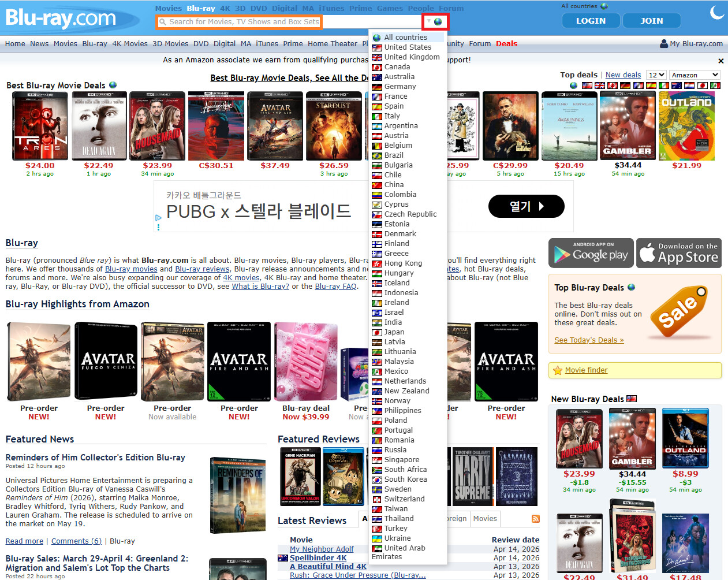Focus the movie search input field
The image size is (728, 580).
click(x=239, y=22)
